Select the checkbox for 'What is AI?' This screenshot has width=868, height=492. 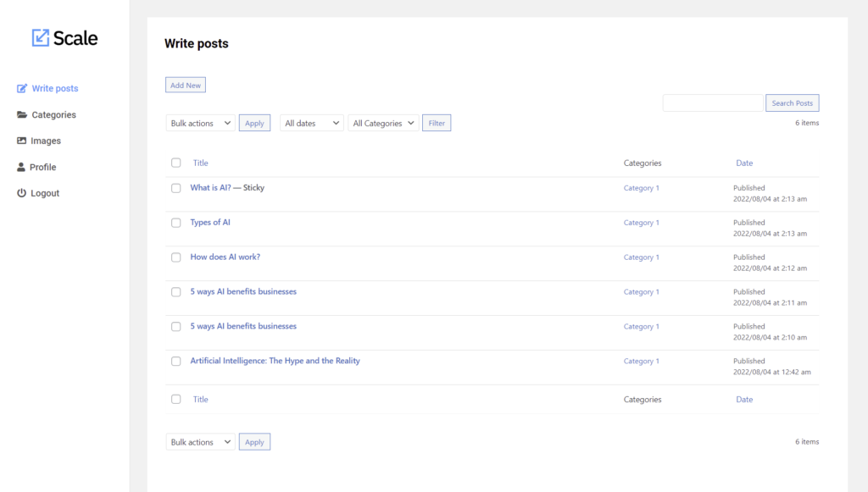(175, 188)
